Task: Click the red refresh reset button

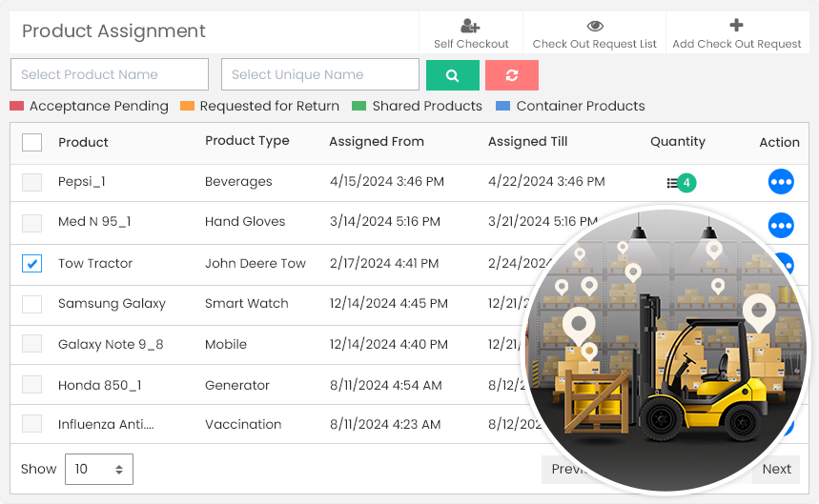Action: coord(511,75)
